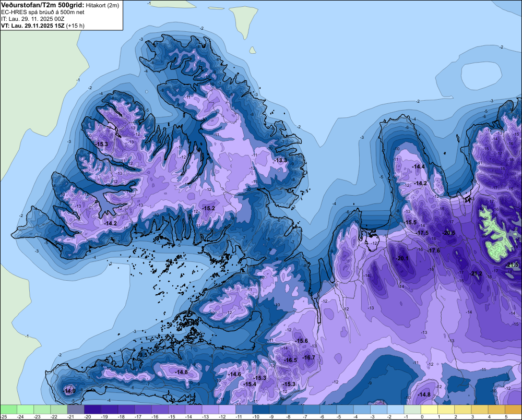Select the dark blue legend swatch above -10

(x=261, y=409)
